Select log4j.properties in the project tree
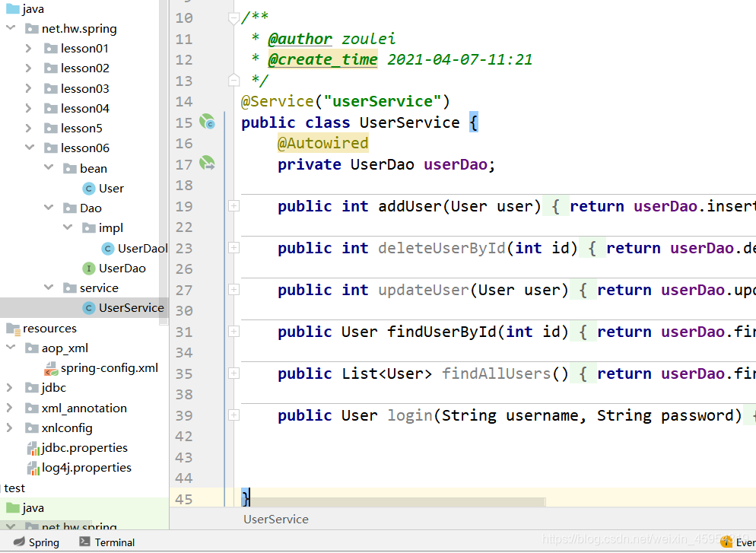The image size is (756, 553). point(86,468)
